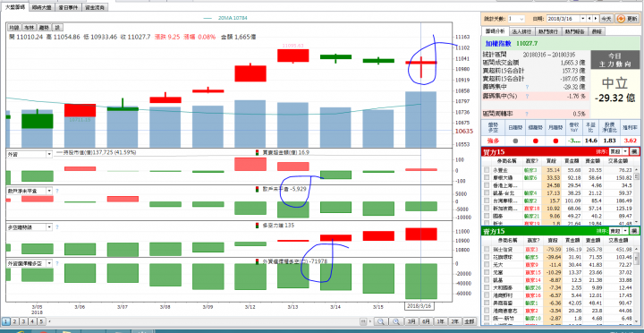Viewport: 644px width, 333px height.
Task: Click the 今天 today button
Action: [606, 19]
